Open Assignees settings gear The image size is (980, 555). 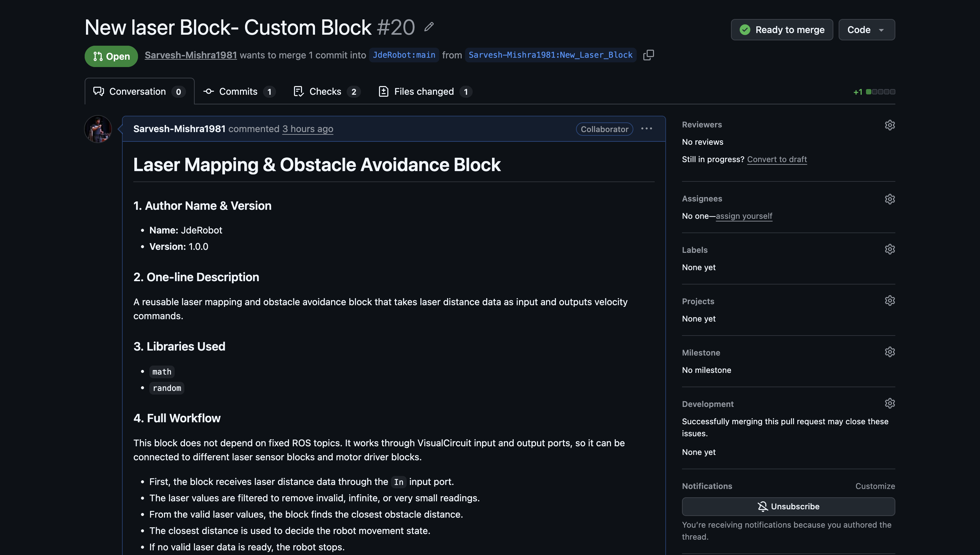pos(889,198)
